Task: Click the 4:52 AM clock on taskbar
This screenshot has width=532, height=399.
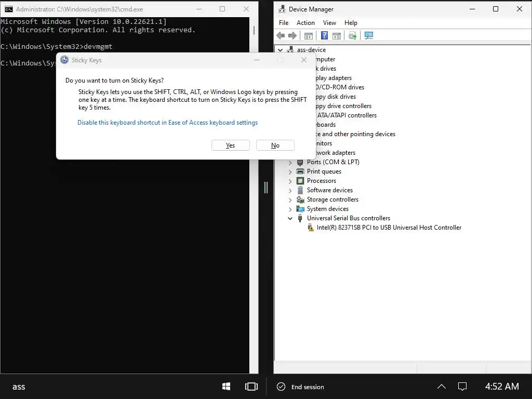Action: [502, 387]
